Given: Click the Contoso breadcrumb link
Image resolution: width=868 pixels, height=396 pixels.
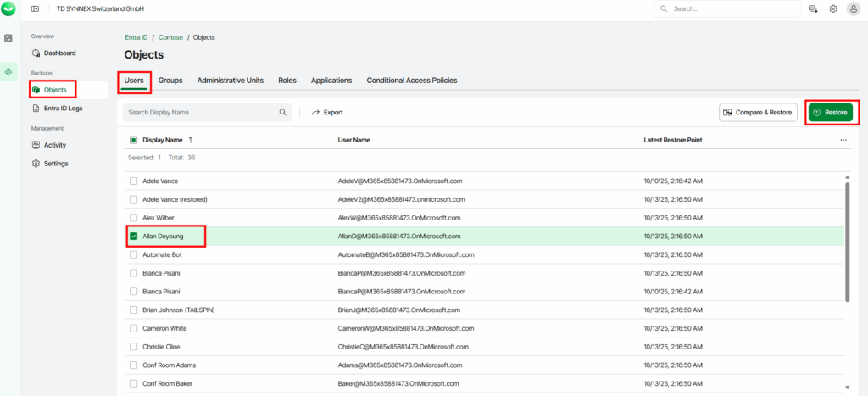Looking at the screenshot, I should [x=172, y=37].
